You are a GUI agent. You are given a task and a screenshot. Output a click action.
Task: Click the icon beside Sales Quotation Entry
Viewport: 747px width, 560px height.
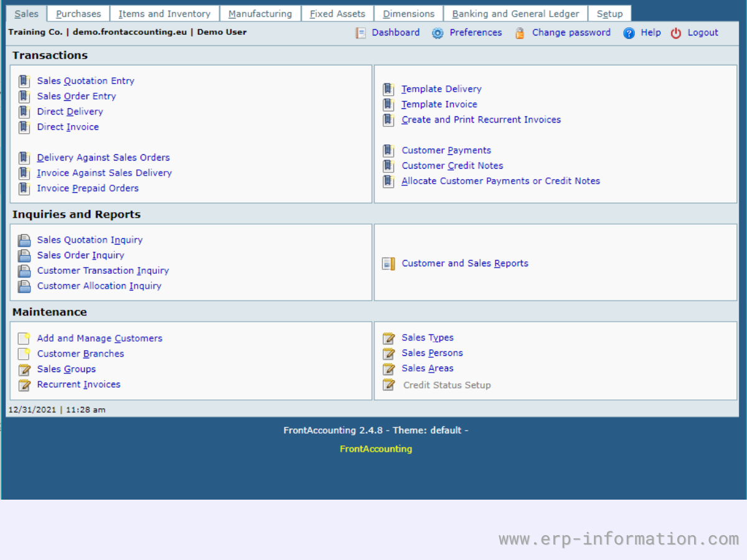coord(24,81)
